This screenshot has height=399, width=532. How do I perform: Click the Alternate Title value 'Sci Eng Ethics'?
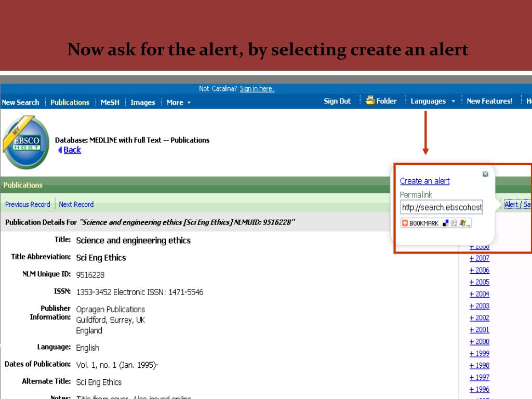99,382
